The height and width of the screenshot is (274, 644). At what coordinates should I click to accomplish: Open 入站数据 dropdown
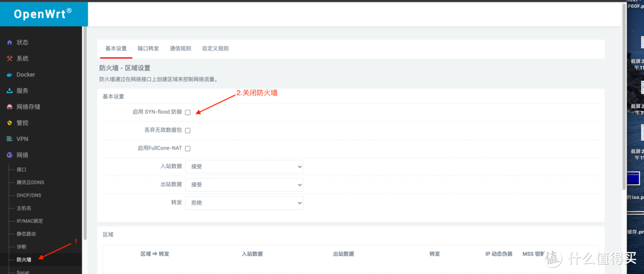[x=244, y=167]
